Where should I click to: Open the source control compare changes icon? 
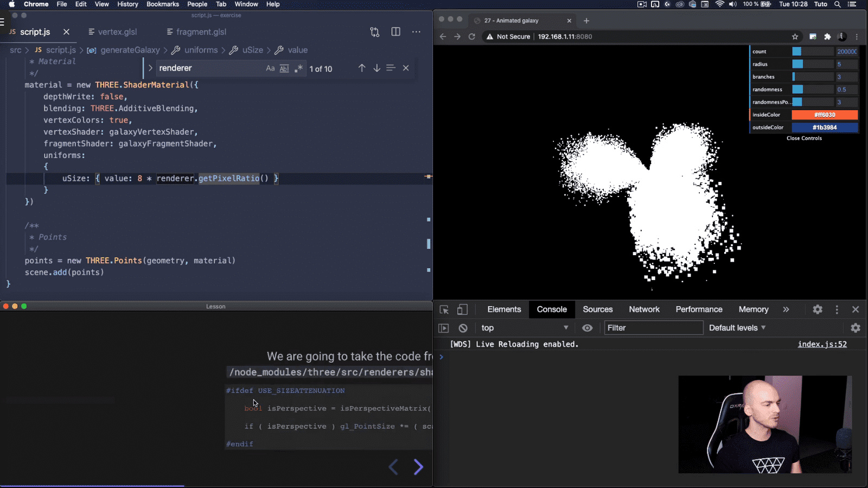[x=375, y=32]
